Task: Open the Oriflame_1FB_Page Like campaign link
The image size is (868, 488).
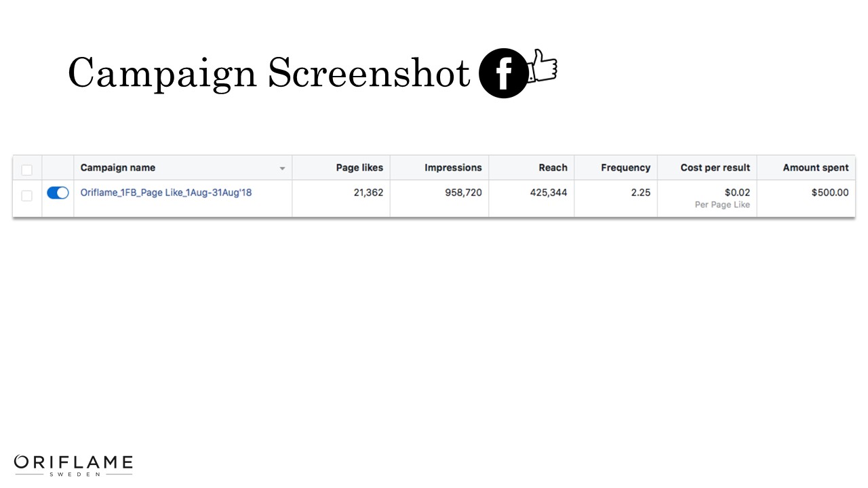Action: click(x=166, y=192)
